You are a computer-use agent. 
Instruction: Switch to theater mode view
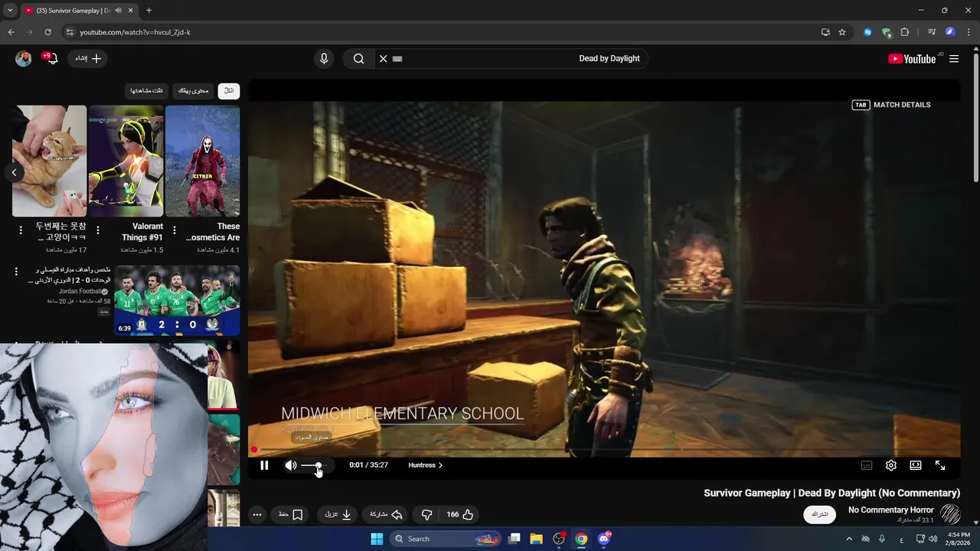916,465
